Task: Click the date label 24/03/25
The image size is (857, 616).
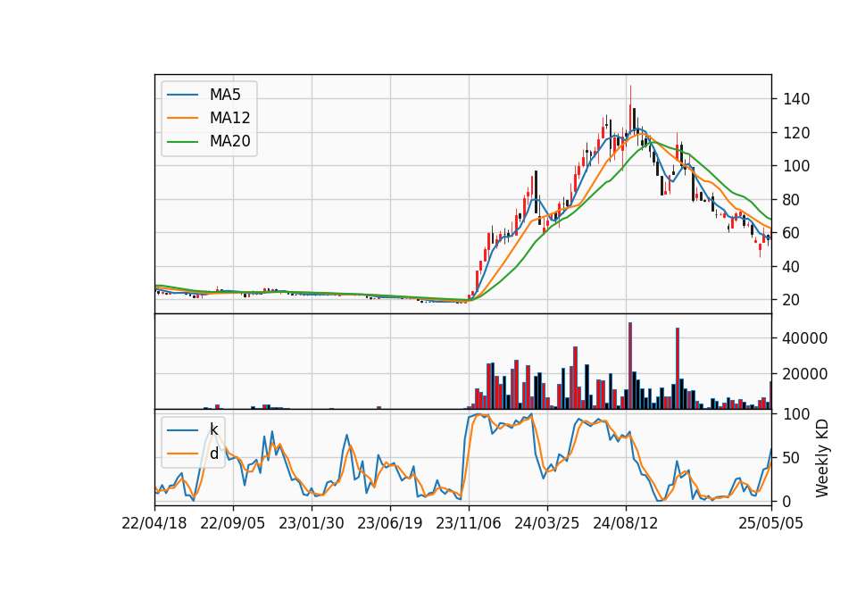Action: (x=546, y=523)
